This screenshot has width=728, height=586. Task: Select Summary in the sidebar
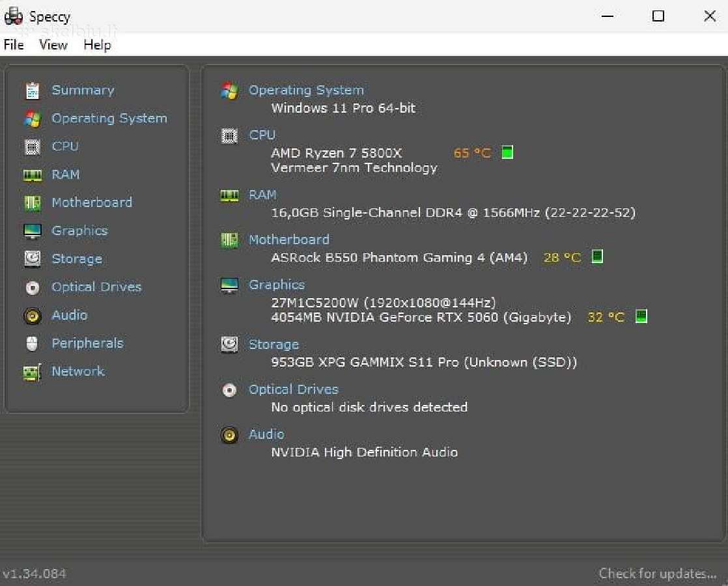[83, 90]
